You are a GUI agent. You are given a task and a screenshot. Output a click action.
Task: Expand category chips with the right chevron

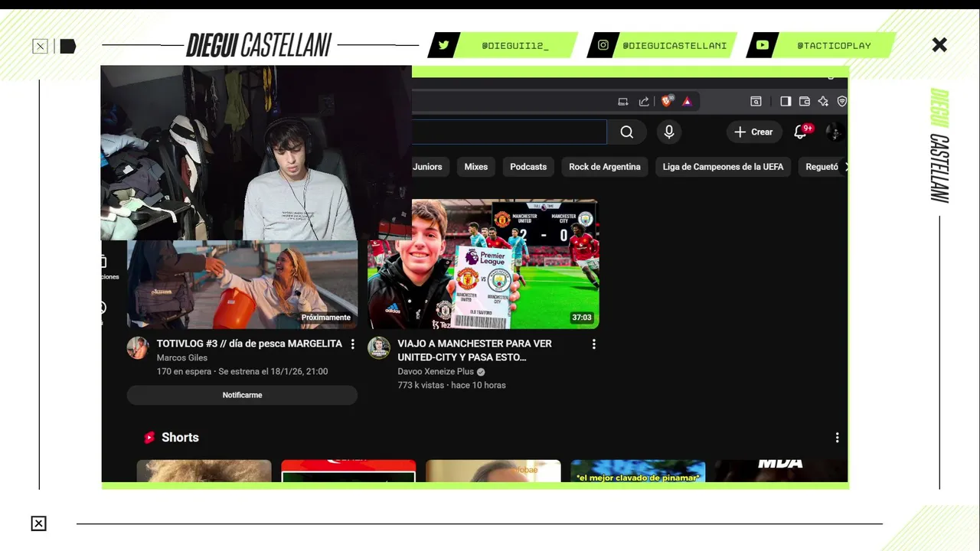(x=846, y=167)
